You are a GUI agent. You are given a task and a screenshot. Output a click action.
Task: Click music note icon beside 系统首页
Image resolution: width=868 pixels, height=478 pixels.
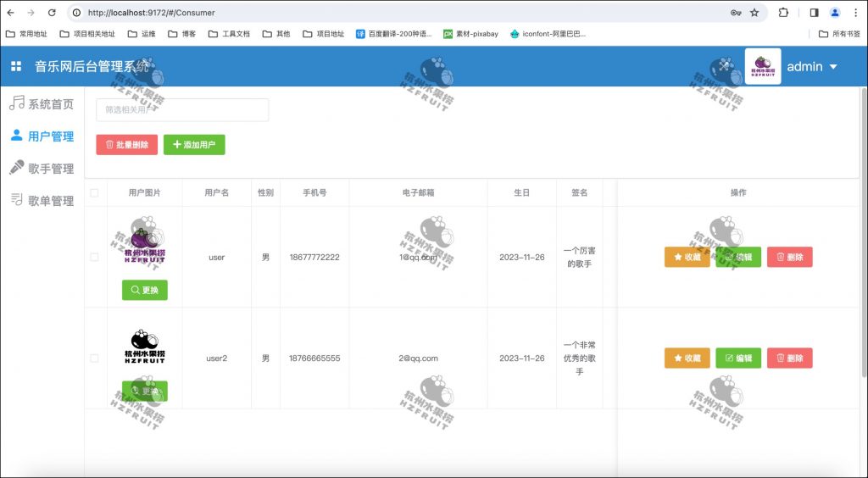click(17, 103)
